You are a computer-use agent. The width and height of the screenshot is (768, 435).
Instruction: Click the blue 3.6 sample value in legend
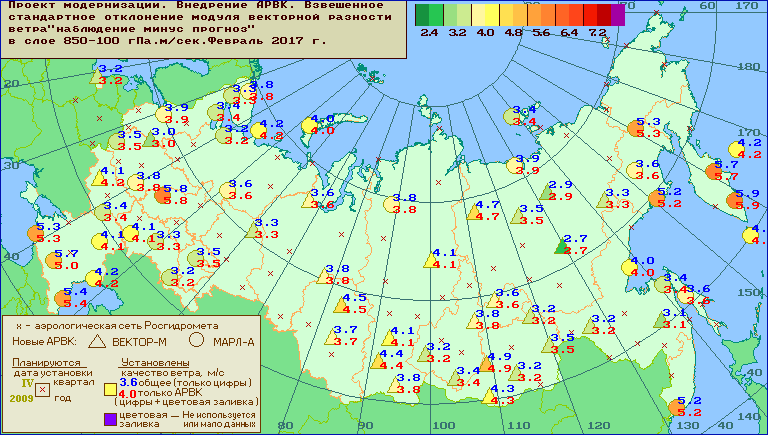click(x=128, y=382)
